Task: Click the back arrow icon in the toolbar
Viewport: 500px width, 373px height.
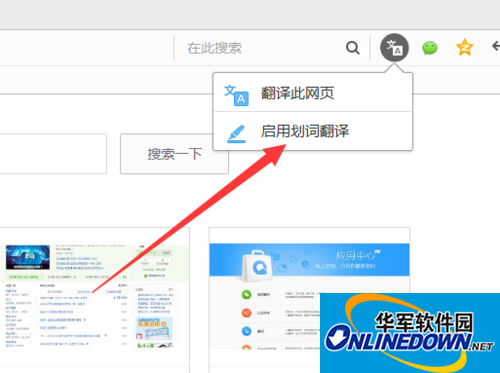Action: pos(496,46)
